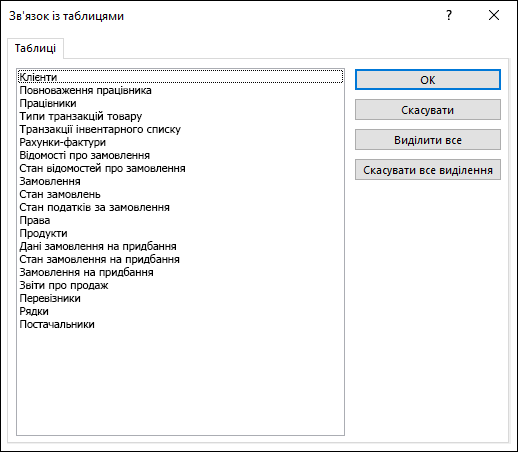Select Звіти про продаж item
518x452 pixels.
point(180,285)
